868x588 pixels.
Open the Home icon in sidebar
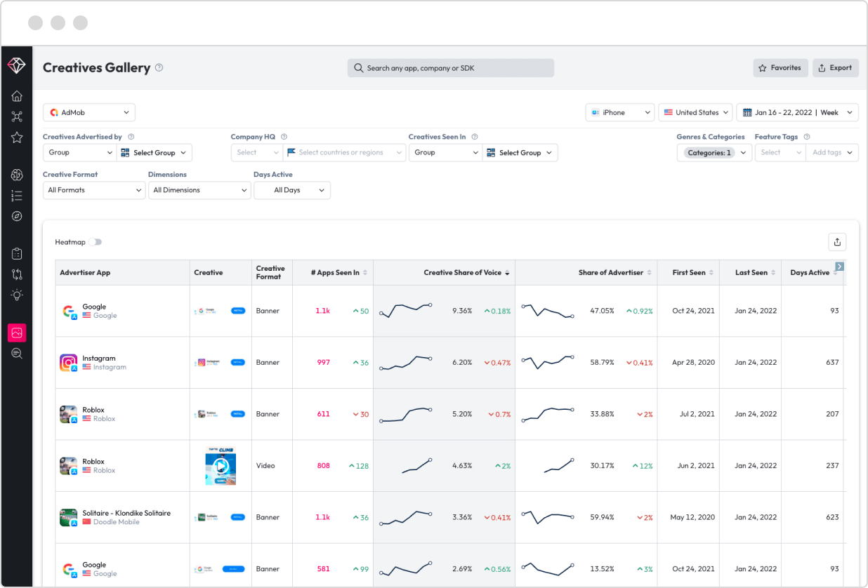(17, 96)
